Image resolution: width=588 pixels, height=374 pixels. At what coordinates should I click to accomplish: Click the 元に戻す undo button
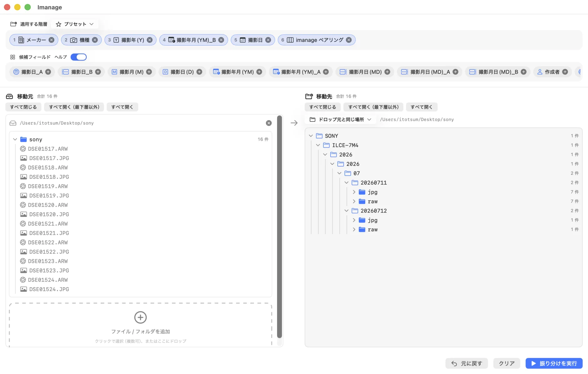[x=466, y=363]
